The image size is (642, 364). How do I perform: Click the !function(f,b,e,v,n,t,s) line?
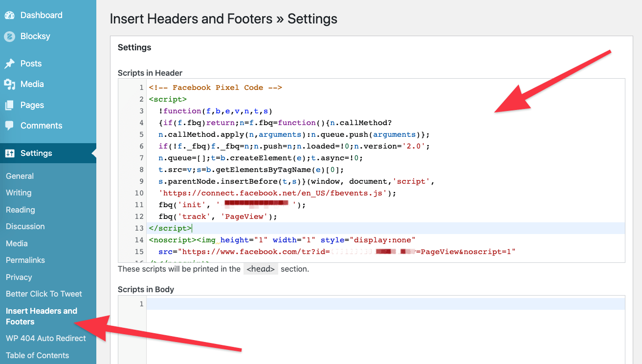(215, 111)
